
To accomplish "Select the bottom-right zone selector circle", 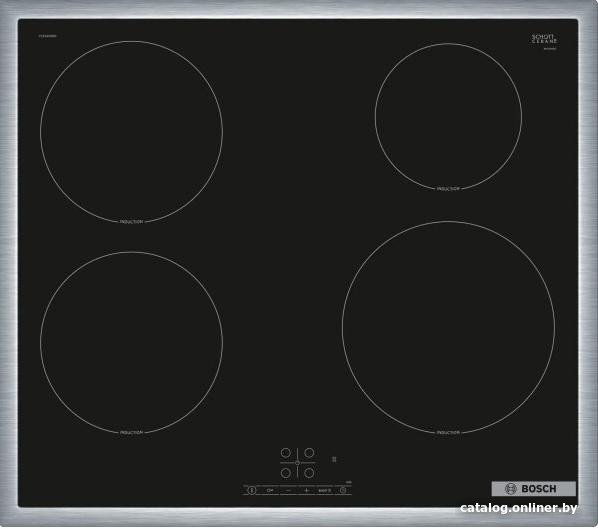I will (x=309, y=473).
